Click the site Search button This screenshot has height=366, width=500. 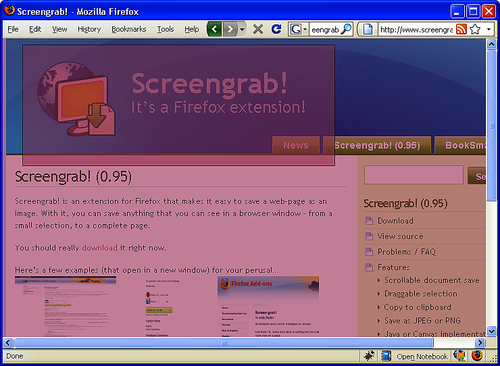477,176
